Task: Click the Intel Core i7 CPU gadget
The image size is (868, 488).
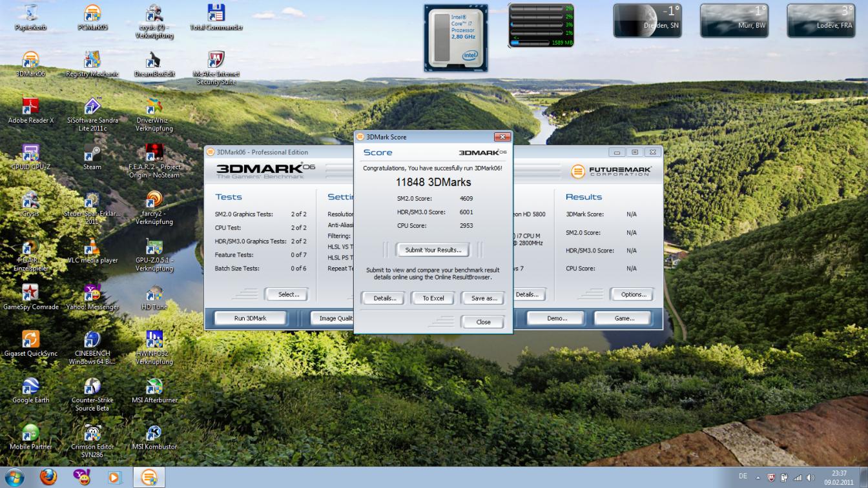Action: pos(456,38)
